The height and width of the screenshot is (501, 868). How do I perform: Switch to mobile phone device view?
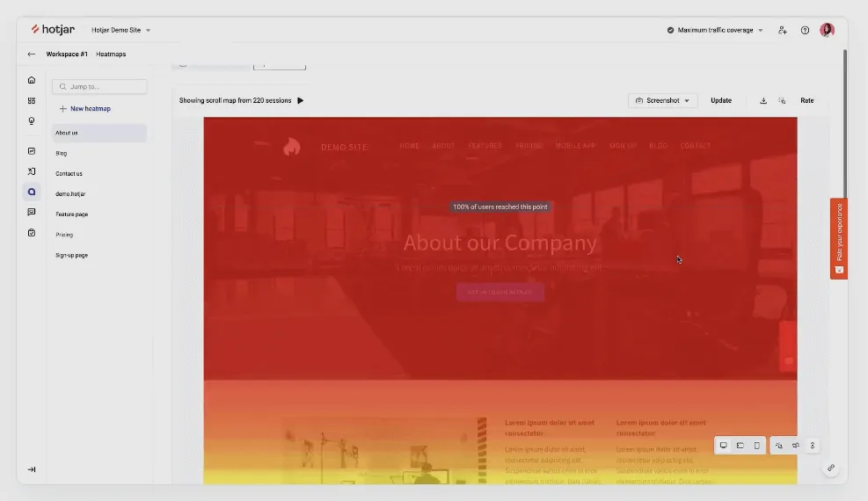tap(756, 446)
